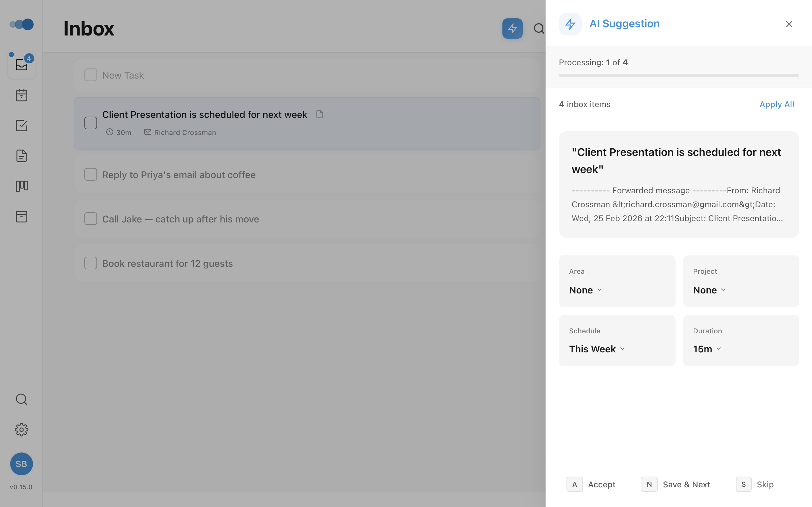Open search from the bottom sidebar
The height and width of the screenshot is (507, 812).
[21, 399]
